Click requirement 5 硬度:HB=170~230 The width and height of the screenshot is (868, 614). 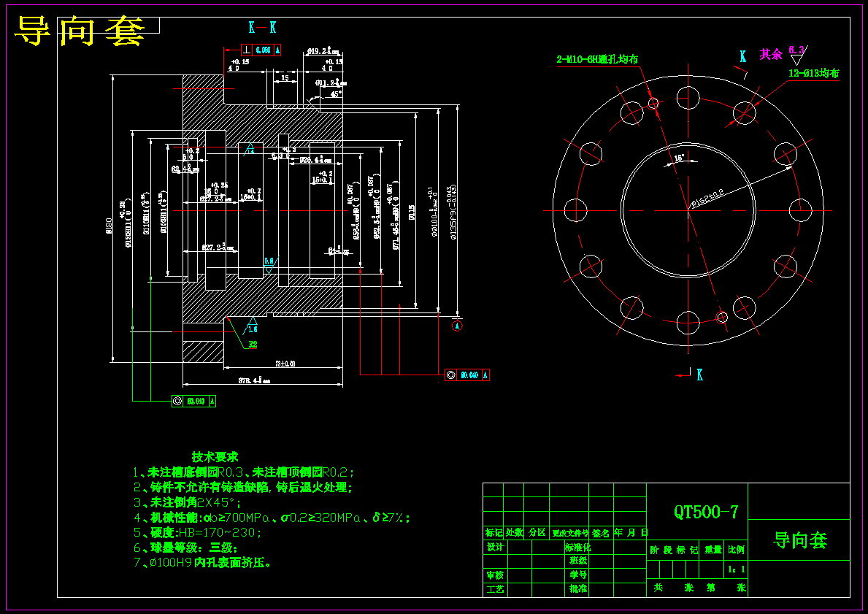tap(197, 533)
